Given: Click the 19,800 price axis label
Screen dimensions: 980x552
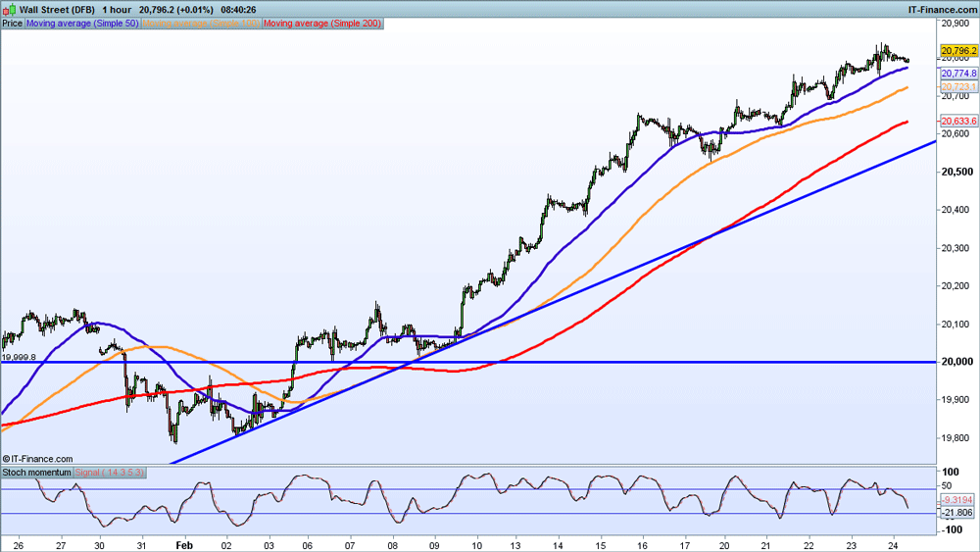Looking at the screenshot, I should coord(955,437).
